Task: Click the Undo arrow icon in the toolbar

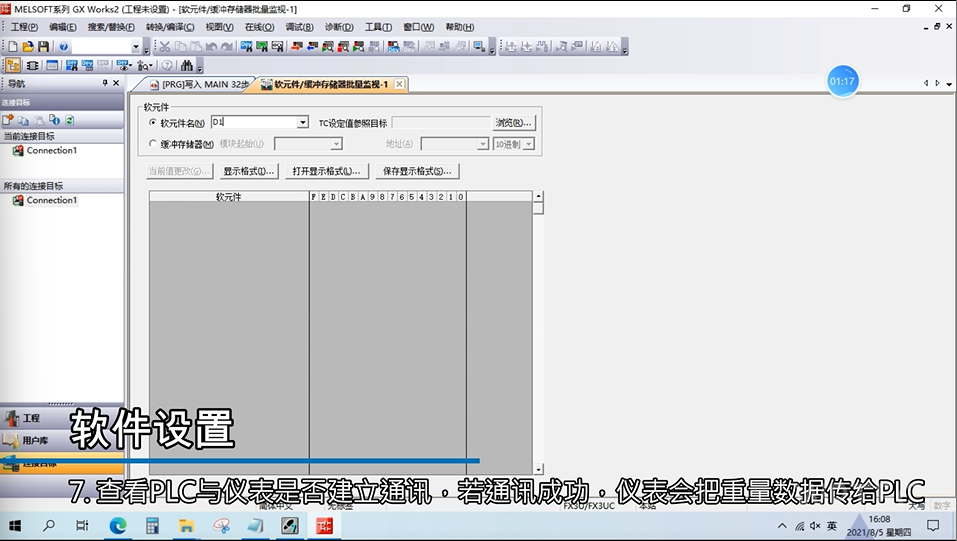Action: [x=211, y=46]
